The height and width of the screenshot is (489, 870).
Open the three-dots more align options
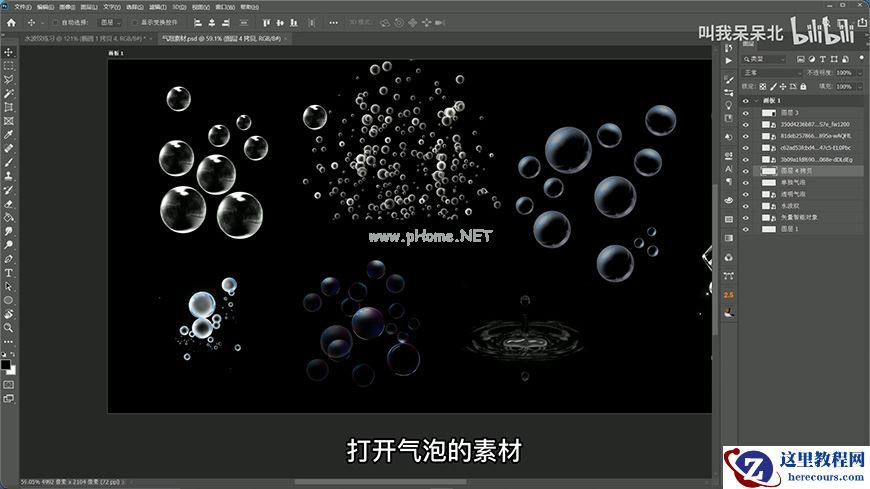[333, 23]
